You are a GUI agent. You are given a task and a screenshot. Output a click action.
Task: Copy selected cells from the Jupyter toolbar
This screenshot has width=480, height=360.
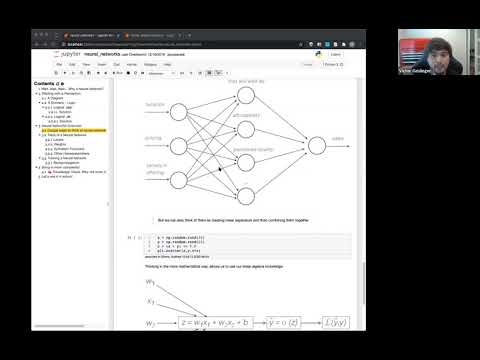(81, 73)
